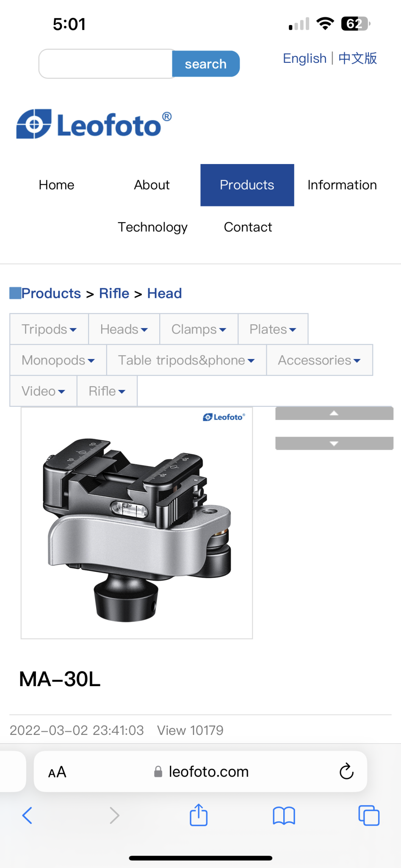The image size is (401, 868).
Task: Open the Rifle category dropdown
Action: (x=107, y=391)
